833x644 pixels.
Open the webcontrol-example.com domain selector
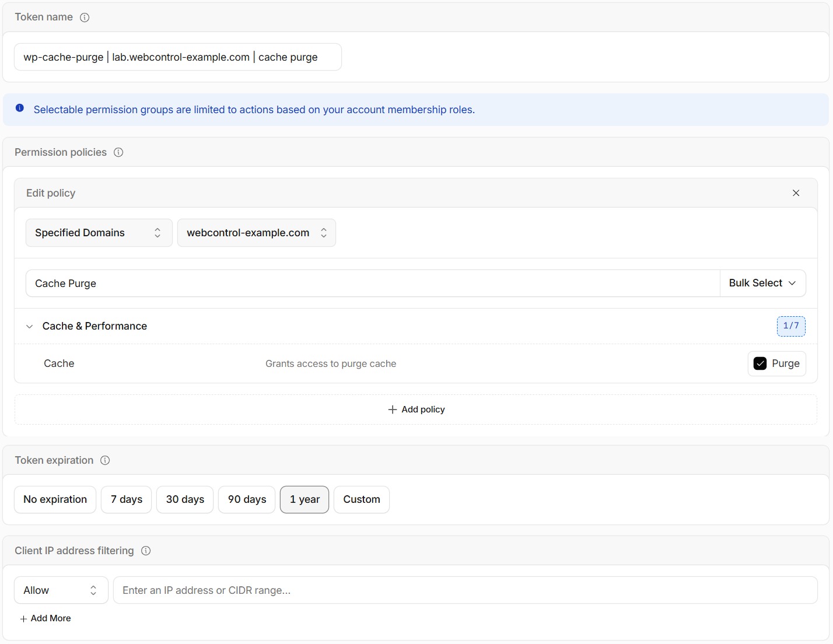pyautogui.click(x=257, y=233)
